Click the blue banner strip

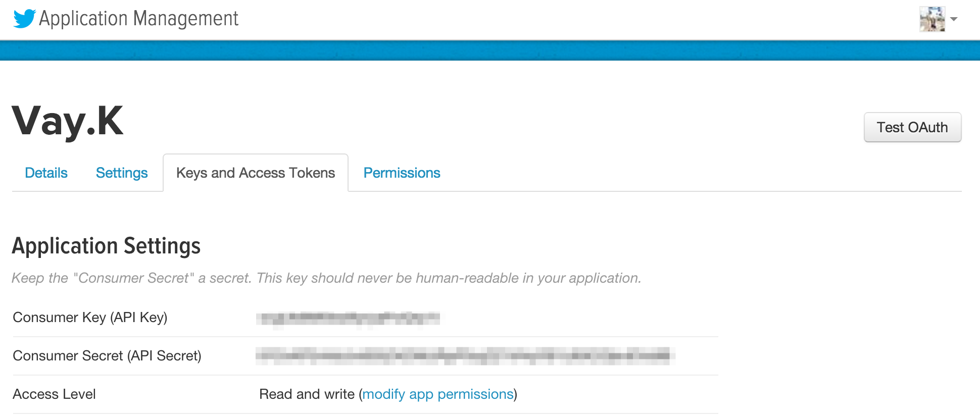[x=490, y=50]
